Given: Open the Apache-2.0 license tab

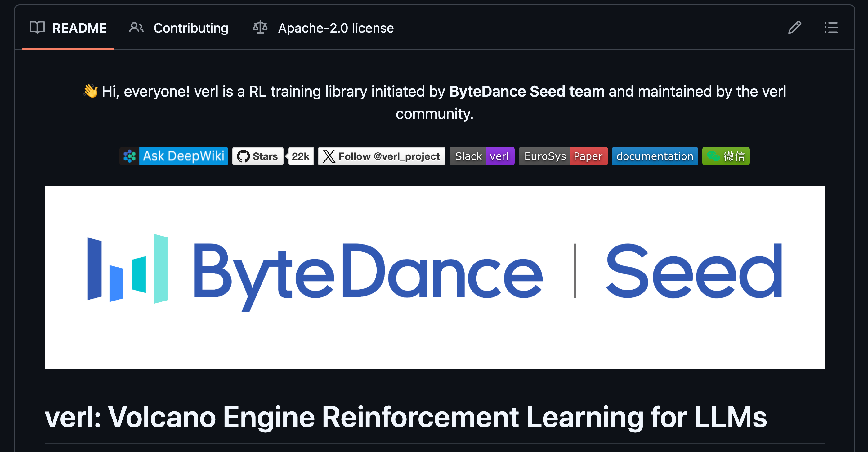Looking at the screenshot, I should [323, 28].
